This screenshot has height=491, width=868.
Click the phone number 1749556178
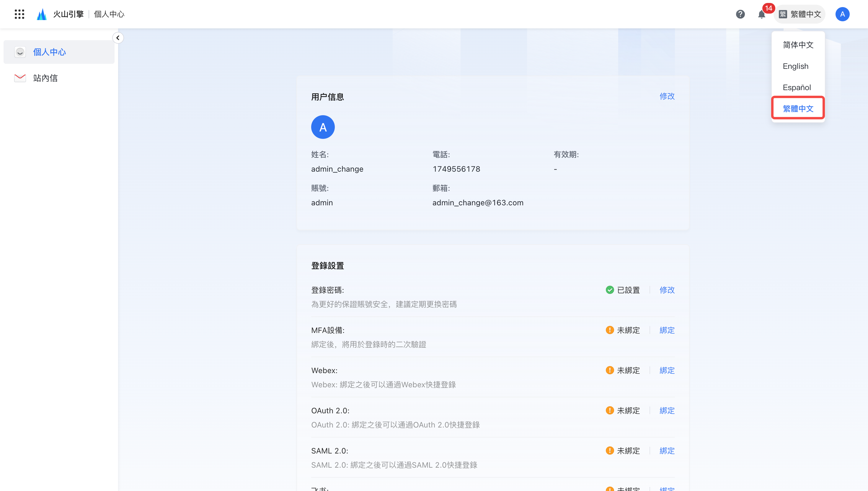tap(456, 169)
